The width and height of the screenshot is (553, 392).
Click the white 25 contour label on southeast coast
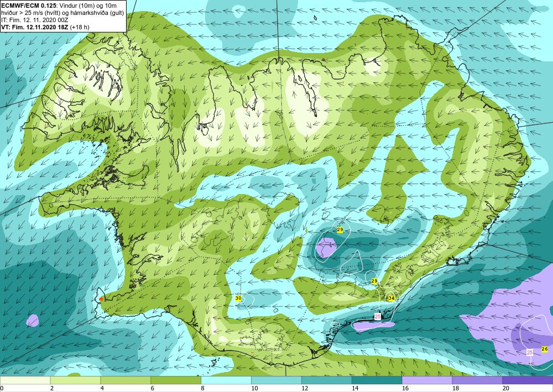[x=378, y=317]
